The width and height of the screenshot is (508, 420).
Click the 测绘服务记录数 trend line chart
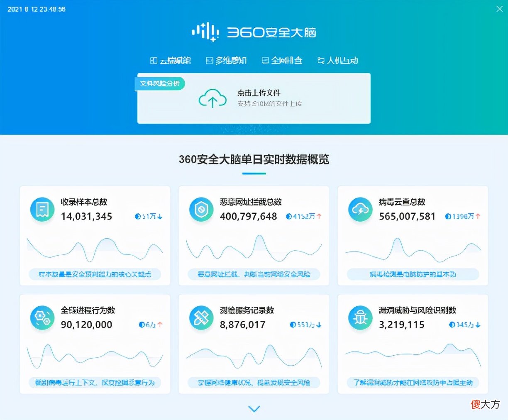point(254,356)
